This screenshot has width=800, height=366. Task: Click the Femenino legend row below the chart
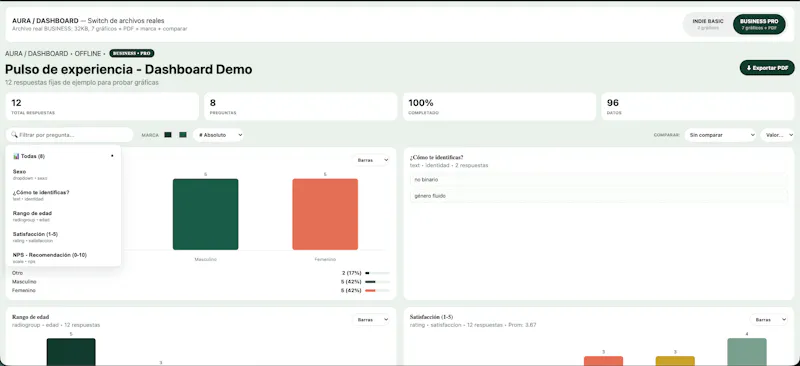coord(201,290)
